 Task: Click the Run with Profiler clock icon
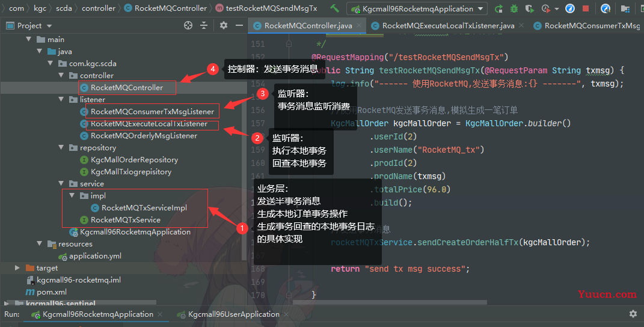tap(546, 8)
